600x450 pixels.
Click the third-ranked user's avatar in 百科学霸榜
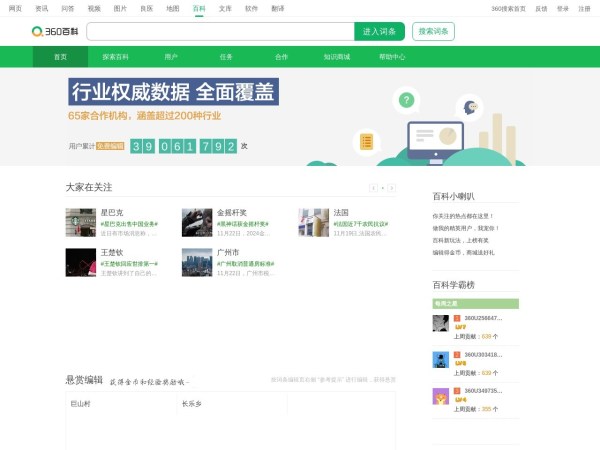tap(440, 396)
